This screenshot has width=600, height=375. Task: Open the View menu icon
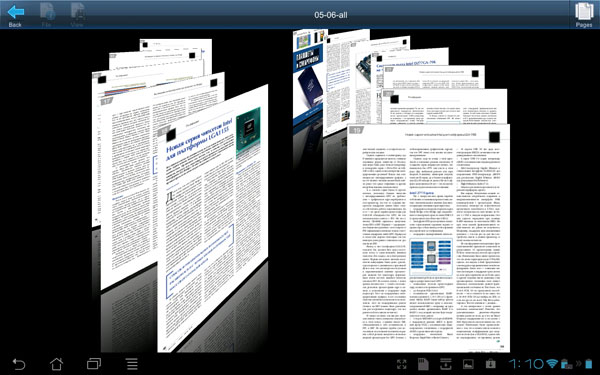click(77, 15)
